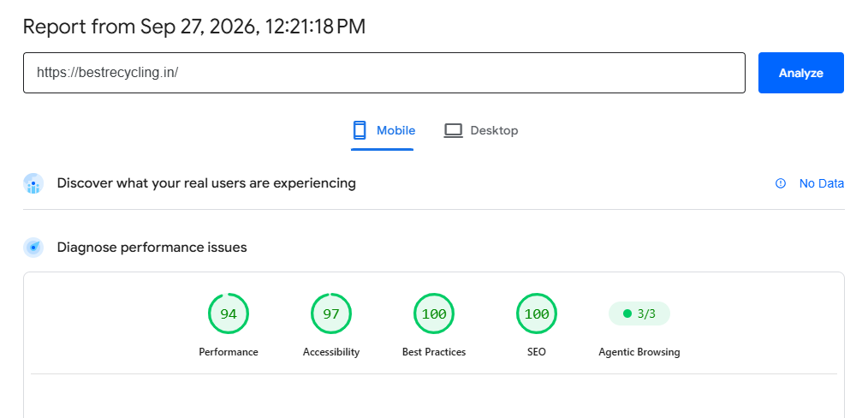The width and height of the screenshot is (868, 418).
Task: Click the Analyze button
Action: point(800,73)
